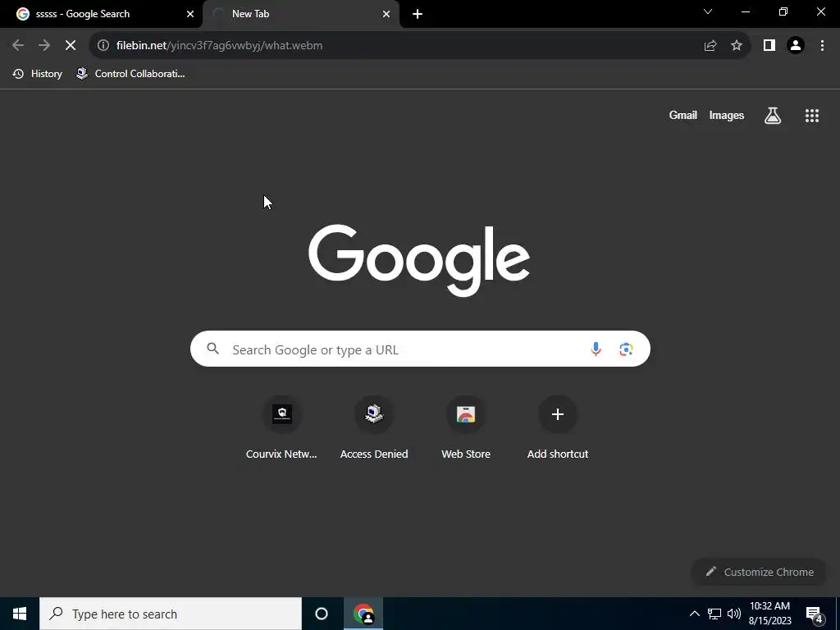Open Access Denied shortcut
Viewport: 840px width, 630px height.
point(374,427)
